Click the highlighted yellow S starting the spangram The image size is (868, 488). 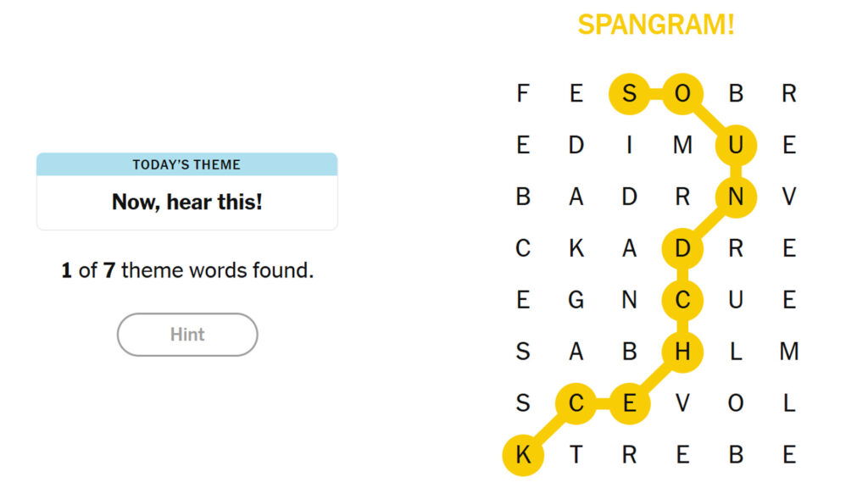click(x=630, y=93)
